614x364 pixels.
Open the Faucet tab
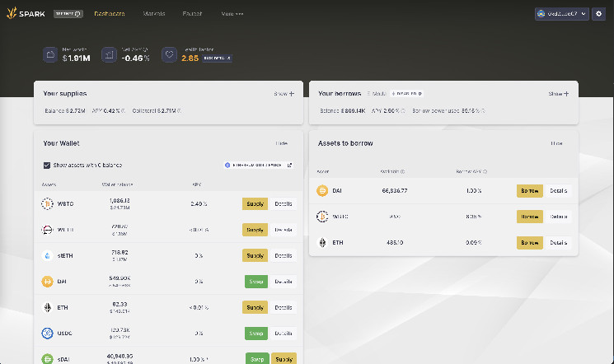[192, 14]
